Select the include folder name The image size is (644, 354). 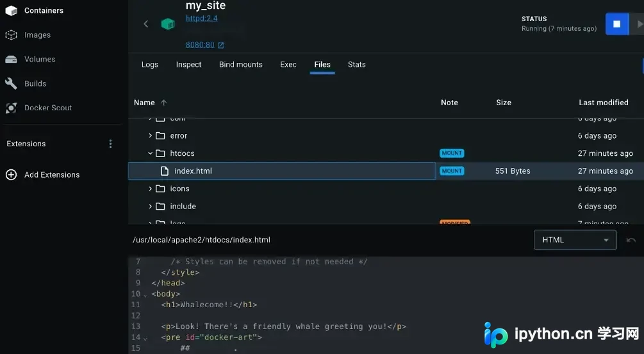(183, 206)
